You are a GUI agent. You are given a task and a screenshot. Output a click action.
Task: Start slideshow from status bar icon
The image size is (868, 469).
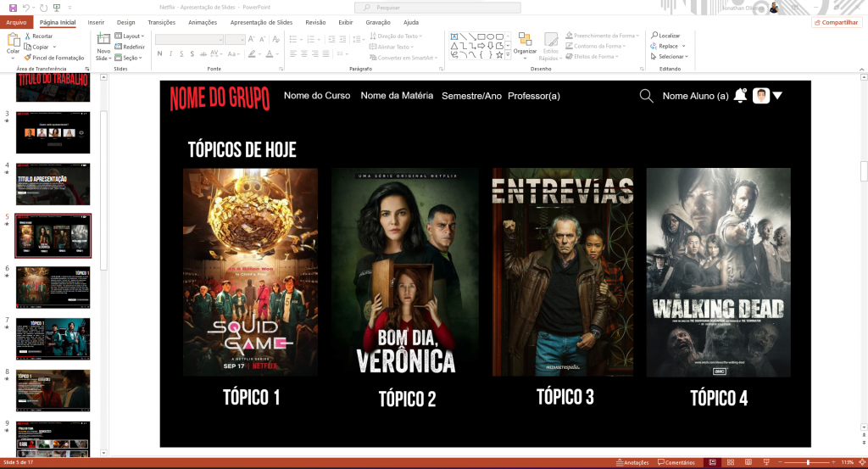tap(766, 462)
